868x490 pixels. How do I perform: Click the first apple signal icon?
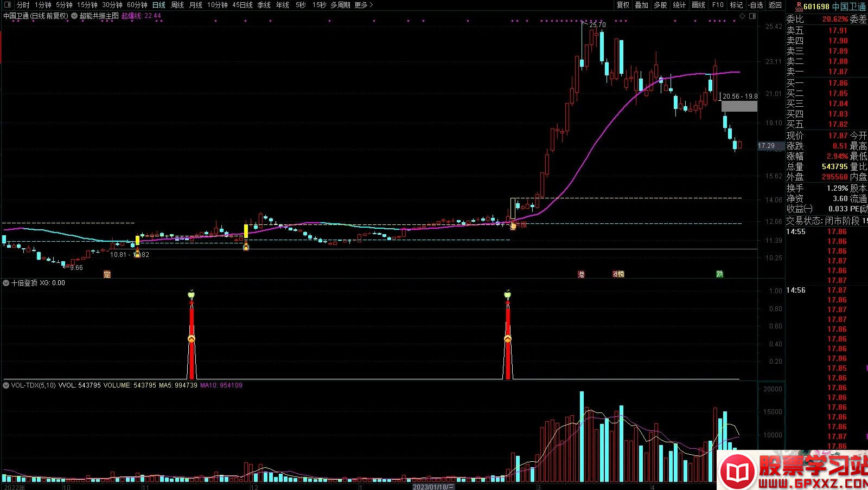pyautogui.click(x=191, y=294)
